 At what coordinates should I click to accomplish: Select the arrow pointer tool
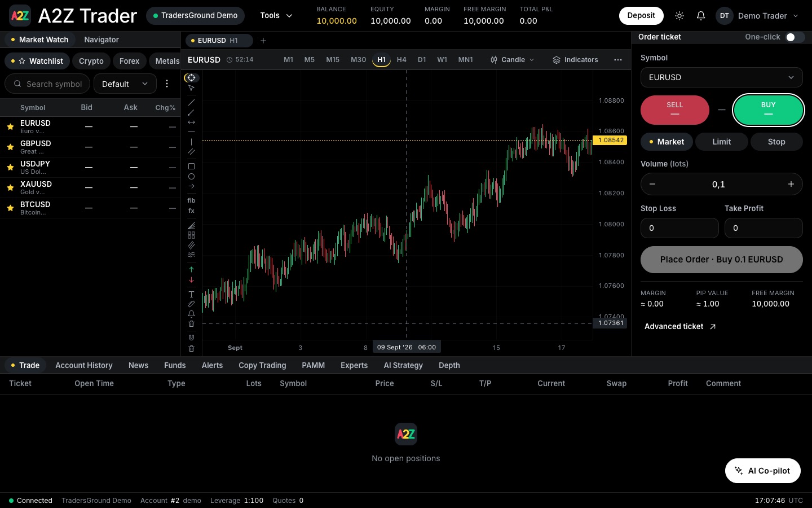click(x=191, y=88)
